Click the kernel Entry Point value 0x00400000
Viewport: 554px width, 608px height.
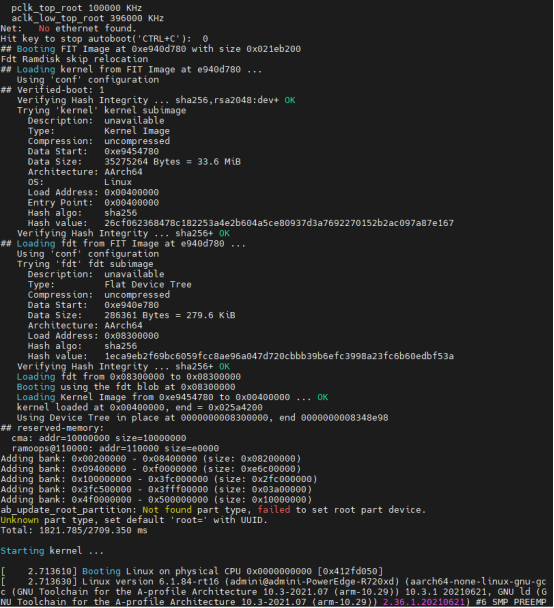131,203
